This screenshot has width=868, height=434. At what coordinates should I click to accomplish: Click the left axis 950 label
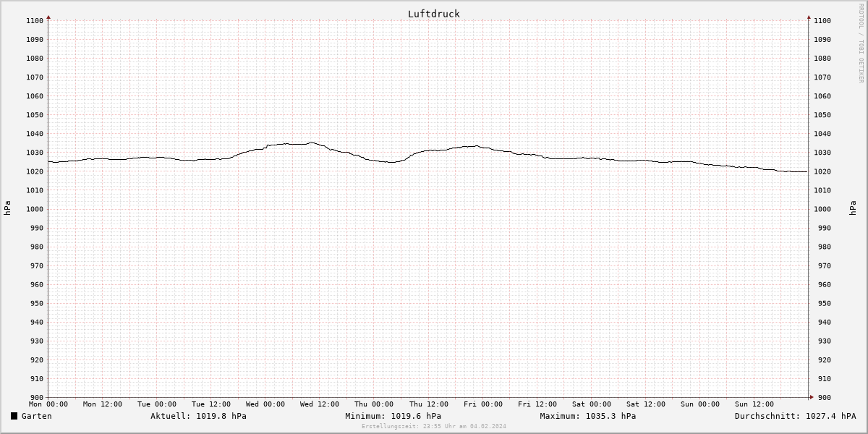37,303
